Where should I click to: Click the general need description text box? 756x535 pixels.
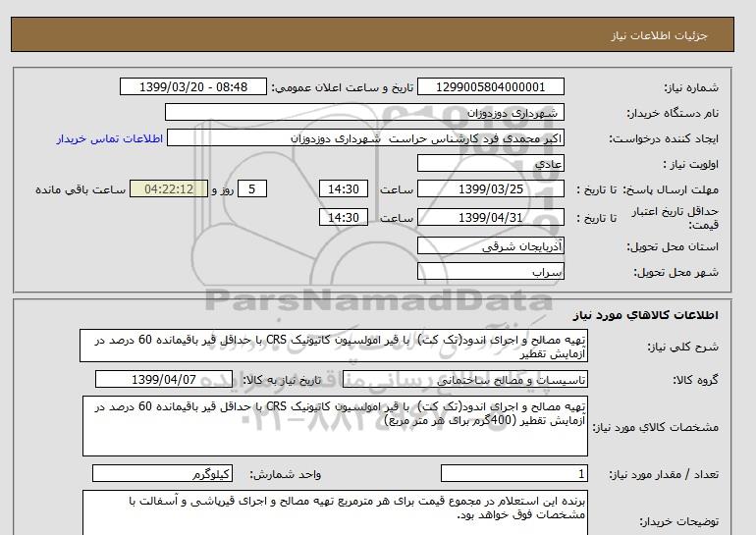click(x=334, y=346)
